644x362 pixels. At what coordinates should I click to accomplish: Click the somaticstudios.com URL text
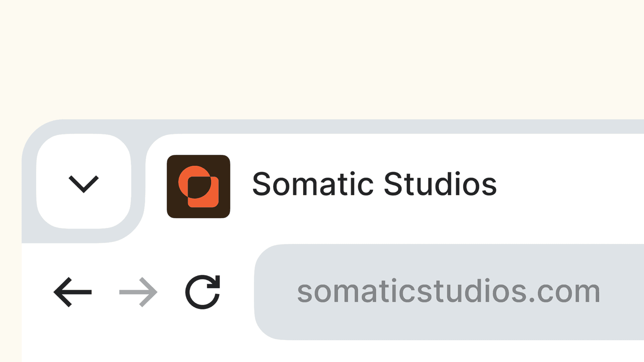click(x=449, y=291)
